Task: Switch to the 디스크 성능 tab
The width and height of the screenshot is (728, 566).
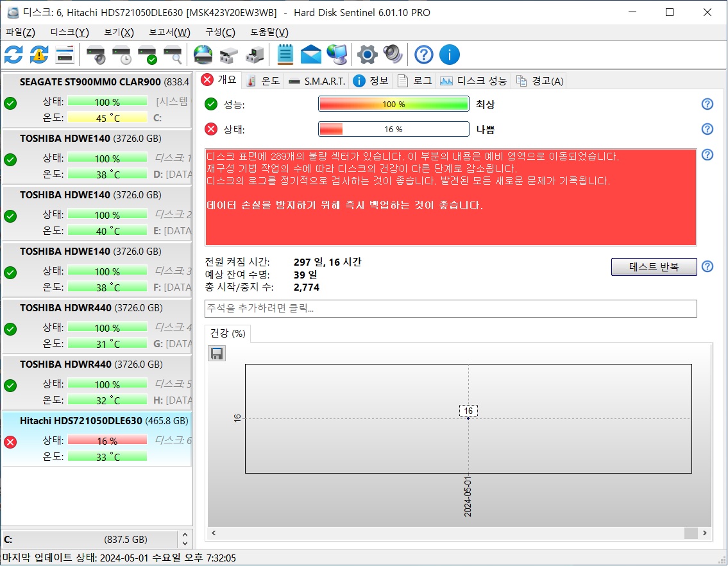Action: pos(473,81)
